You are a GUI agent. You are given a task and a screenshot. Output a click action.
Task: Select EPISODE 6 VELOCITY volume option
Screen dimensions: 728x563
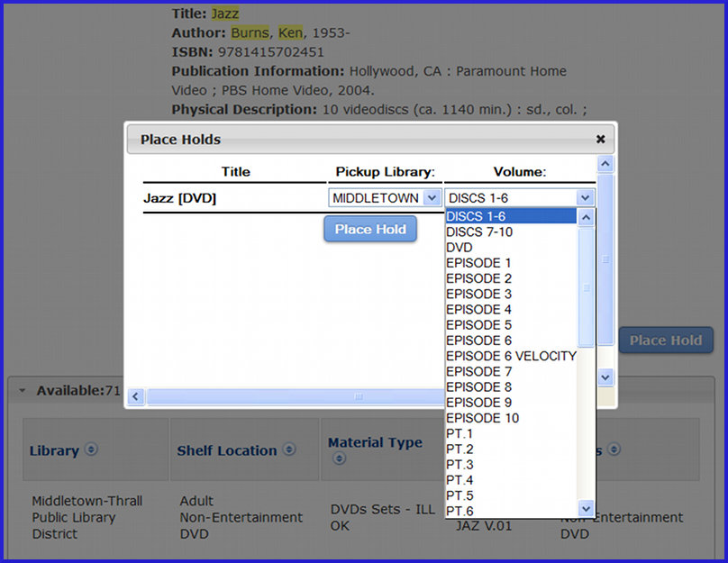tap(511, 356)
